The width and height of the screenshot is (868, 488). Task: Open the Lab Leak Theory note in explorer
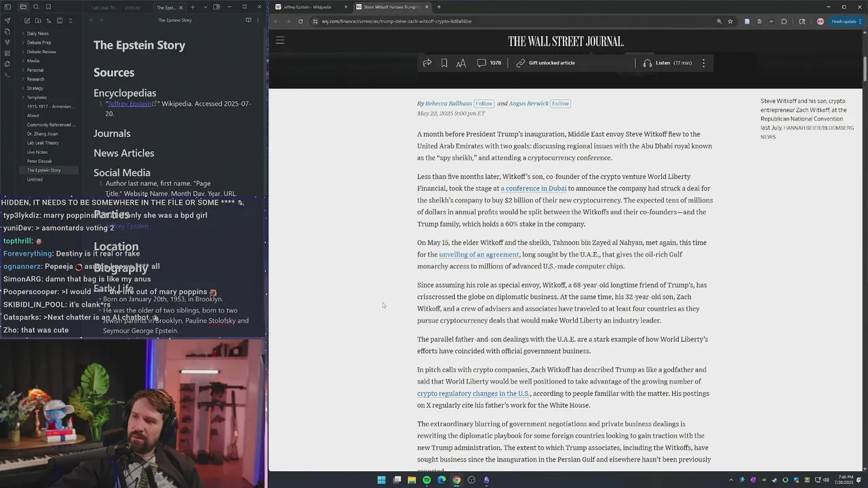click(x=43, y=143)
